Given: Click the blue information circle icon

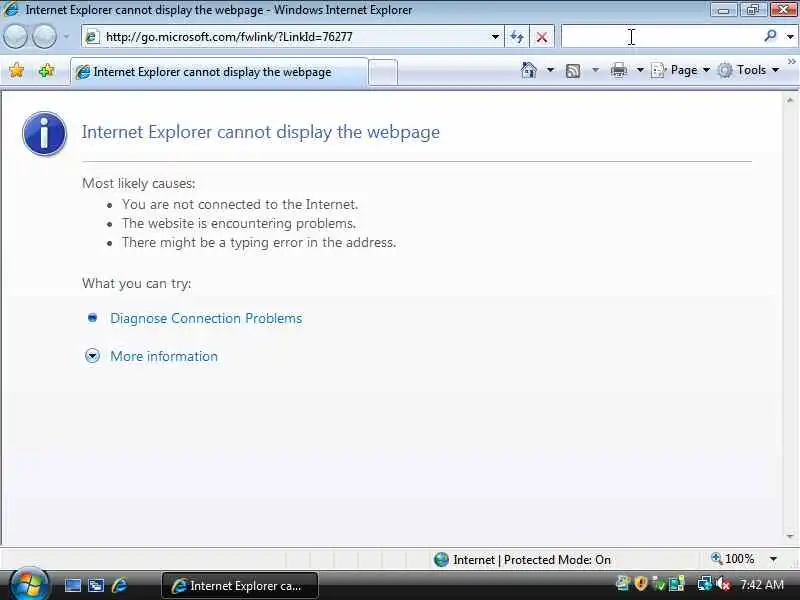Looking at the screenshot, I should (44, 134).
